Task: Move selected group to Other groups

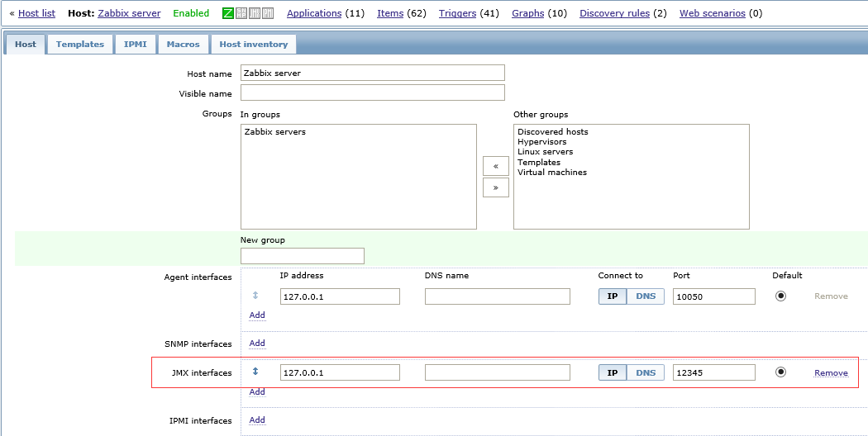Action: (x=496, y=187)
